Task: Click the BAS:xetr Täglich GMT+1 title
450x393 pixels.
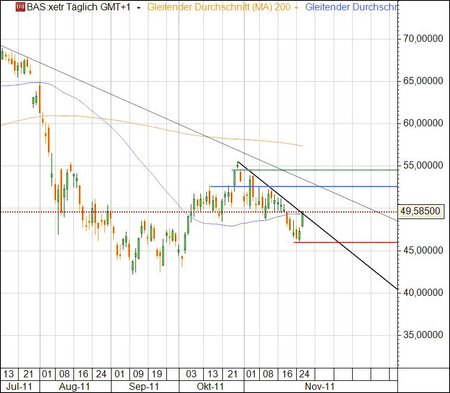Action: (x=79, y=7)
